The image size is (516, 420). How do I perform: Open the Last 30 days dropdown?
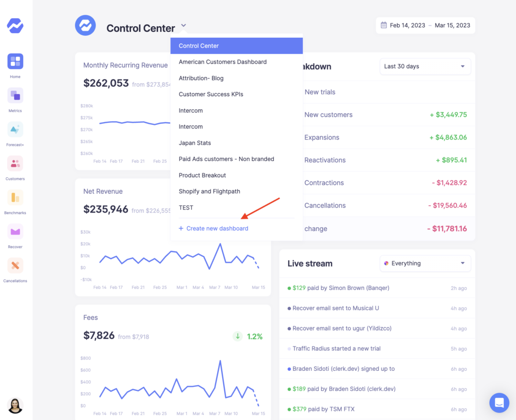[425, 66]
